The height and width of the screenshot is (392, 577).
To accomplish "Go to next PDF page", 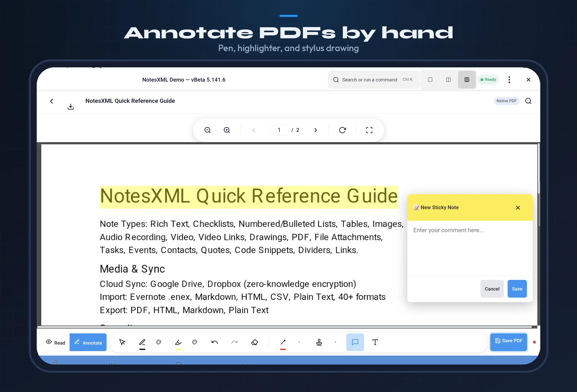I will pos(316,130).
